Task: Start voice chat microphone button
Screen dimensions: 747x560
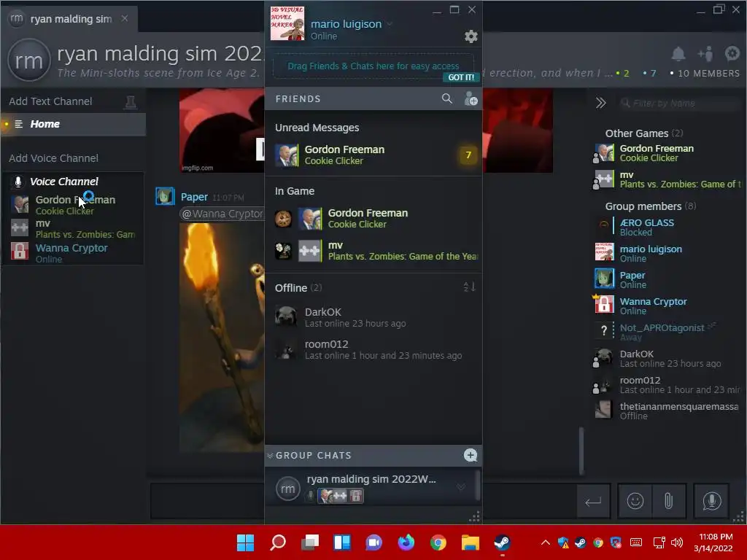Action: [x=711, y=501]
